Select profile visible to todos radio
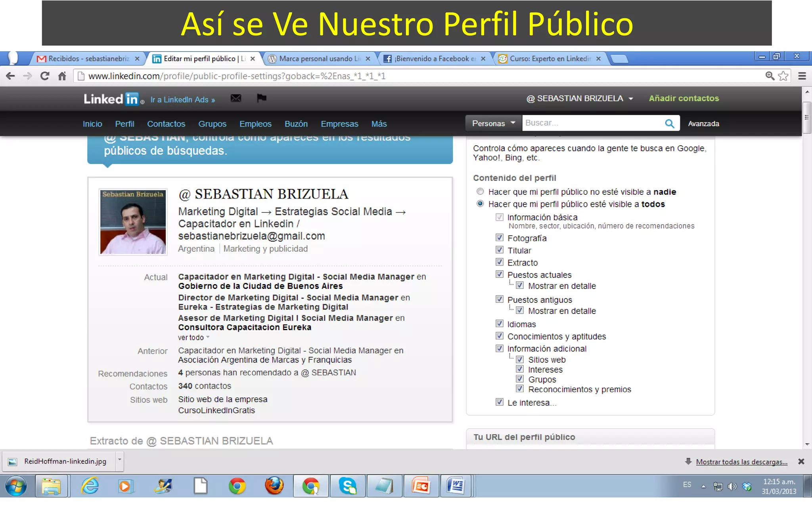 click(x=480, y=204)
